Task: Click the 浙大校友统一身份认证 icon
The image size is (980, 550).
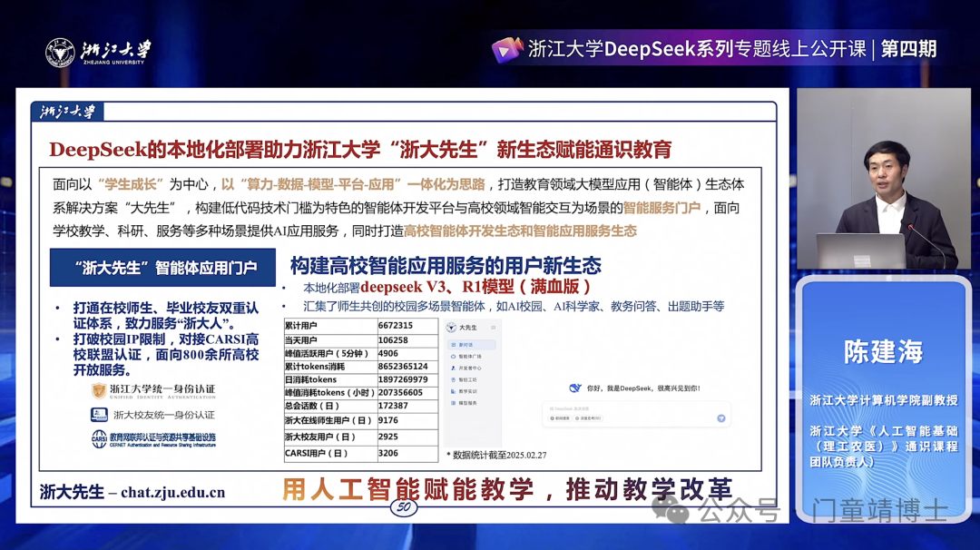Action: [x=99, y=415]
